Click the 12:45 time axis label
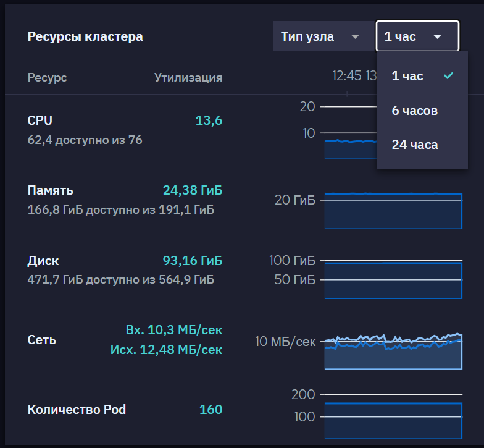Viewport: 484px width, 448px height. click(x=347, y=75)
